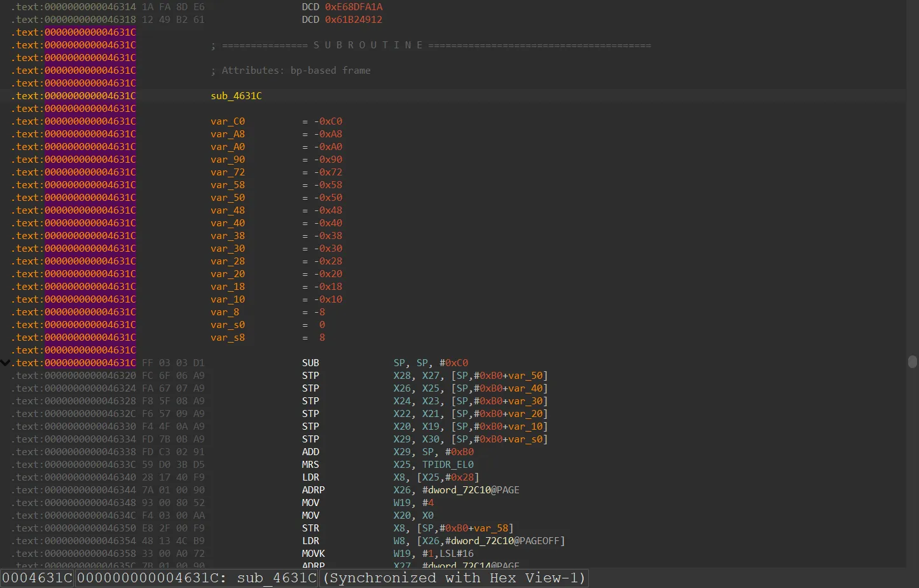This screenshot has height=588, width=919.
Task: Click address .text:0000000000046338
Action: click(x=73, y=452)
